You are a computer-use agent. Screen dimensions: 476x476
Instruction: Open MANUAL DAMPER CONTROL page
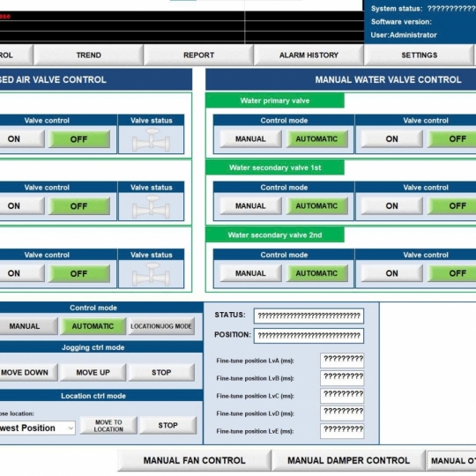(348, 460)
